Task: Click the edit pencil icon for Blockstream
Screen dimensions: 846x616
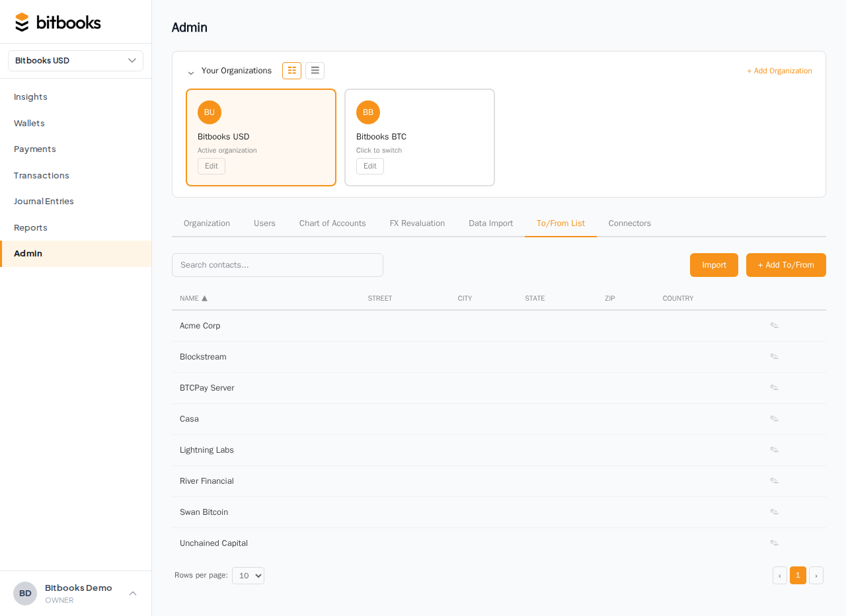Action: click(x=774, y=356)
